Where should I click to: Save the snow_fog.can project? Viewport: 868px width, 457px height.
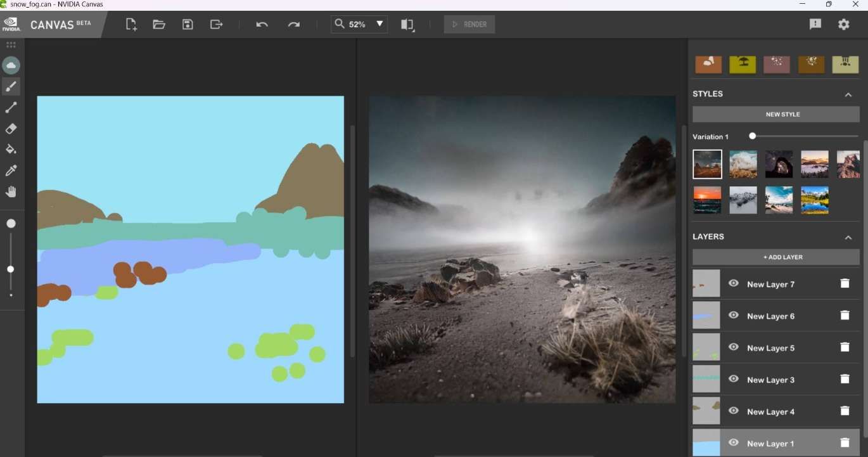(187, 24)
